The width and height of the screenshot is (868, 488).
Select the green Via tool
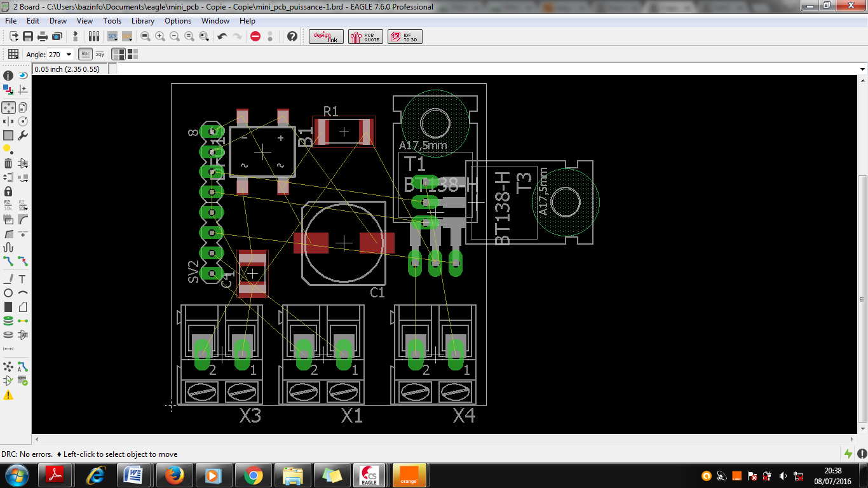[x=8, y=321]
